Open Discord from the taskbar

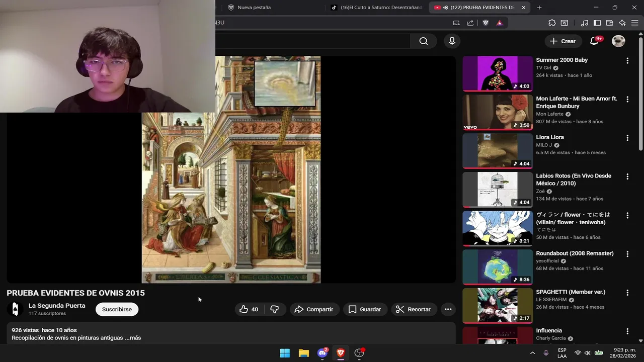(x=323, y=353)
